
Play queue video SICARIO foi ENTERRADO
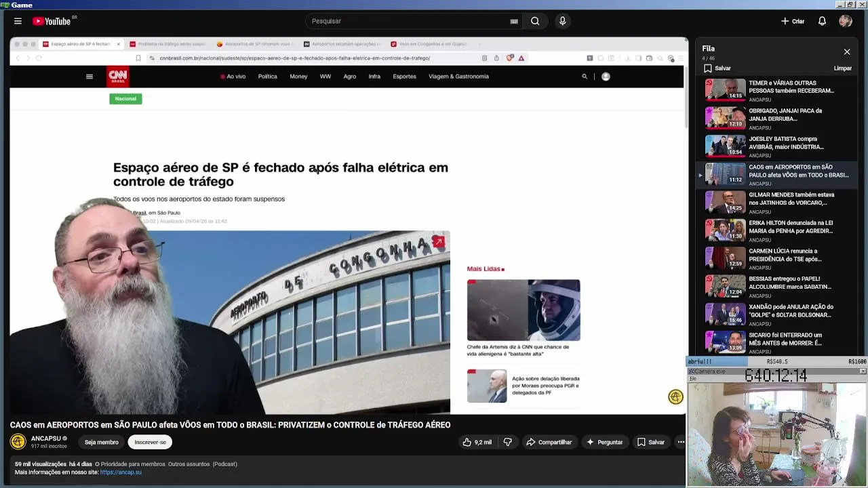pyautogui.click(x=776, y=342)
